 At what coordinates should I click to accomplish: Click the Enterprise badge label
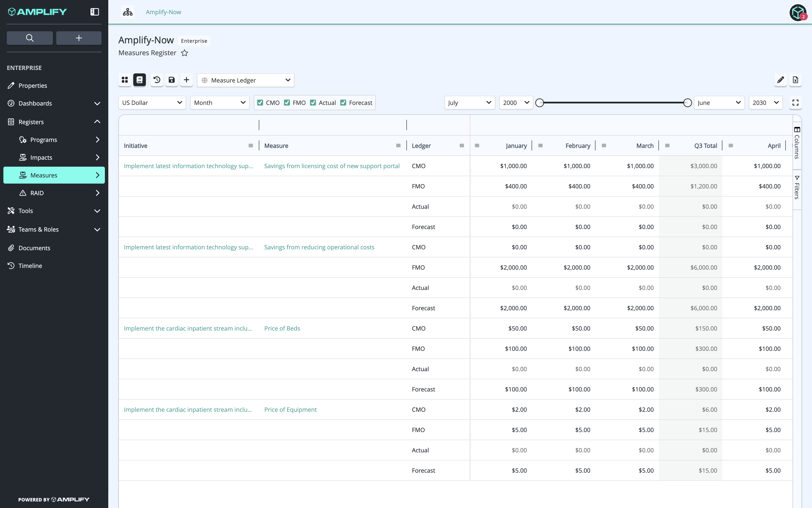coord(194,41)
